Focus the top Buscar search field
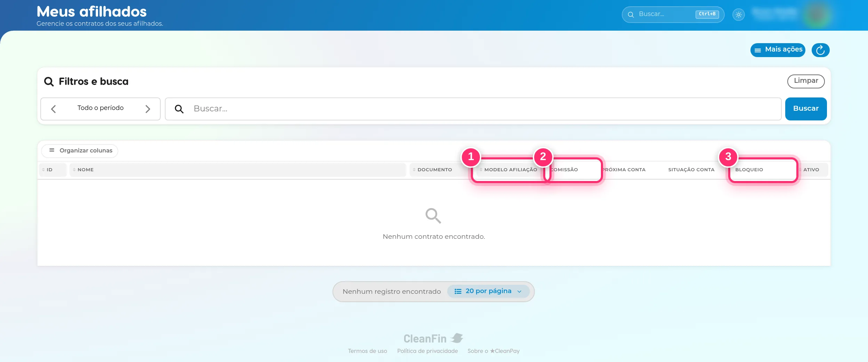This screenshot has height=362, width=868. [x=673, y=14]
